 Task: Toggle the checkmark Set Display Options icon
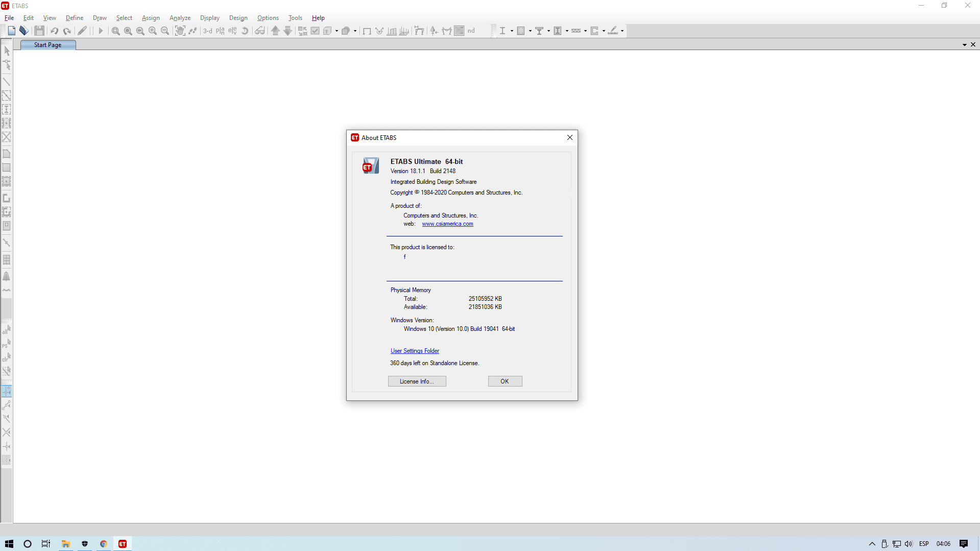315,31
